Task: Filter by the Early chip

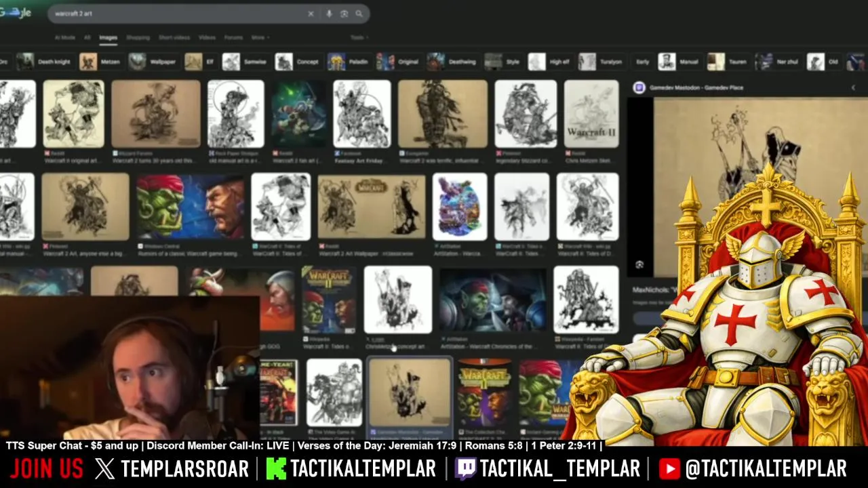Action: pos(642,62)
